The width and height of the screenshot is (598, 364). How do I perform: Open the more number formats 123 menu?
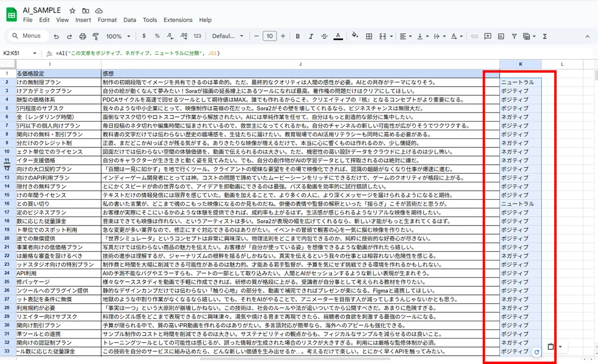click(x=197, y=36)
